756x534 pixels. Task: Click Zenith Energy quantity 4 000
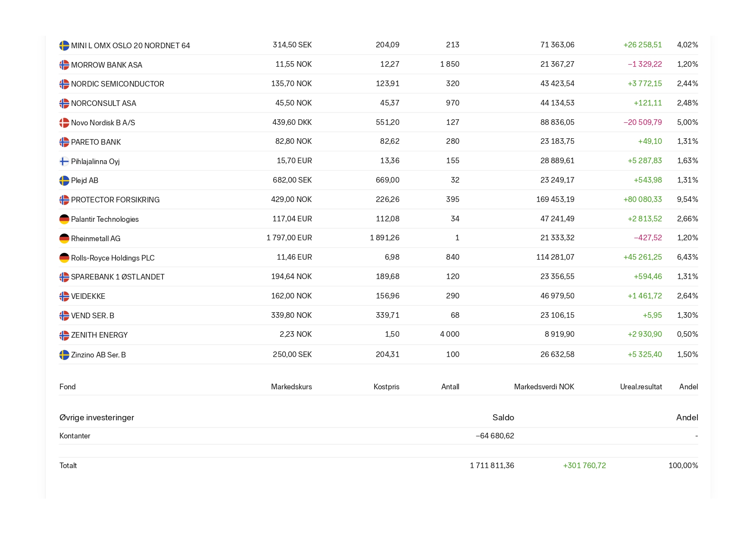pyautogui.click(x=450, y=334)
